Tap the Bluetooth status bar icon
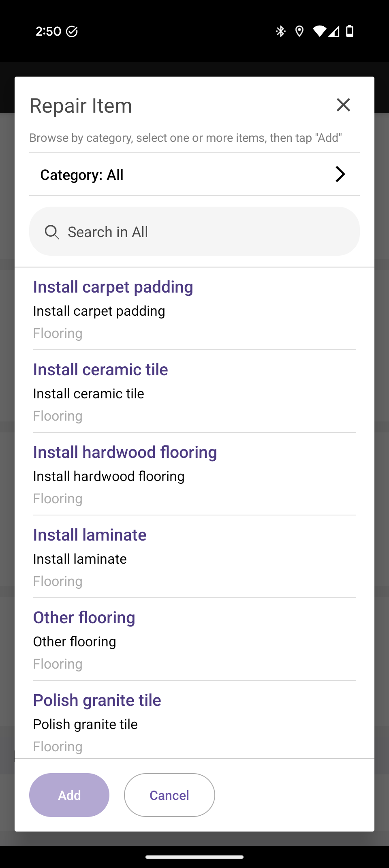389x868 pixels. (280, 31)
